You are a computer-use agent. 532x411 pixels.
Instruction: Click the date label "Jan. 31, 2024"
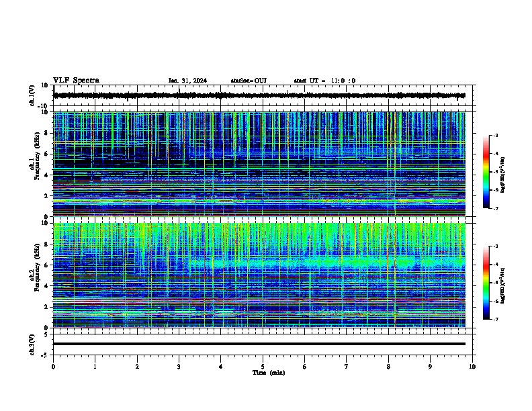pyautogui.click(x=187, y=81)
